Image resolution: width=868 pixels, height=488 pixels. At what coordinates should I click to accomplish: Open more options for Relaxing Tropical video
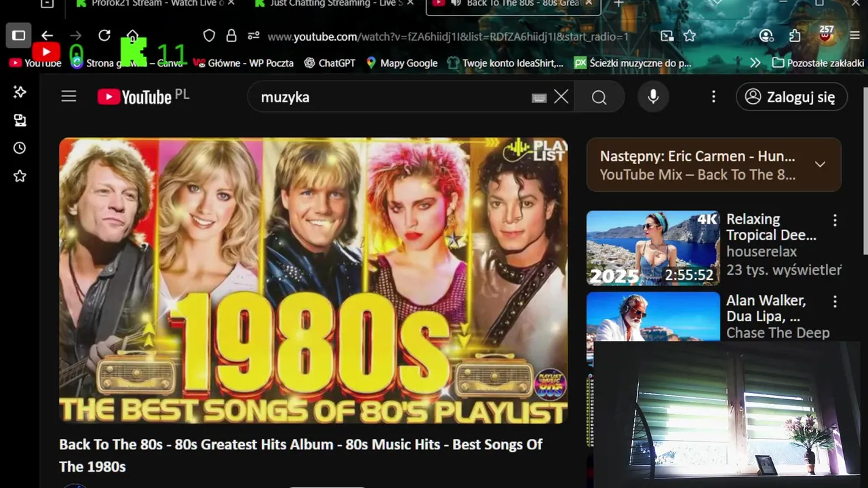click(x=835, y=220)
